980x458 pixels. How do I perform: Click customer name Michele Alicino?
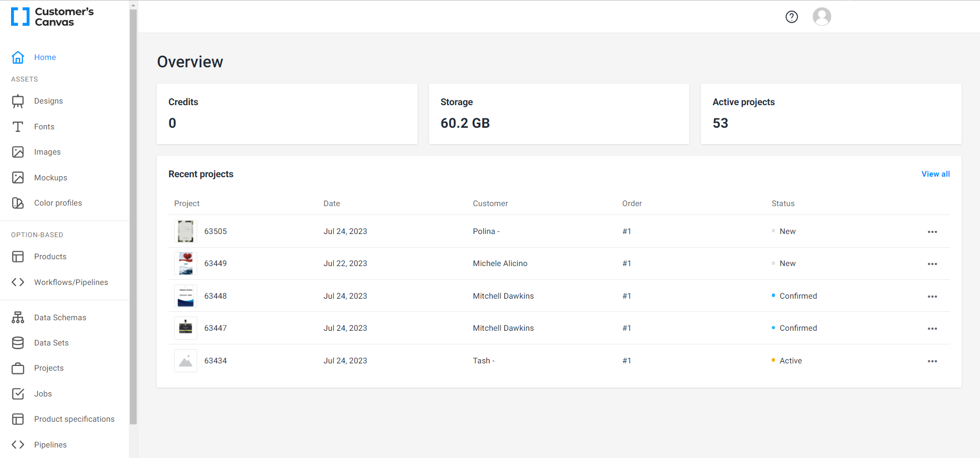(500, 263)
